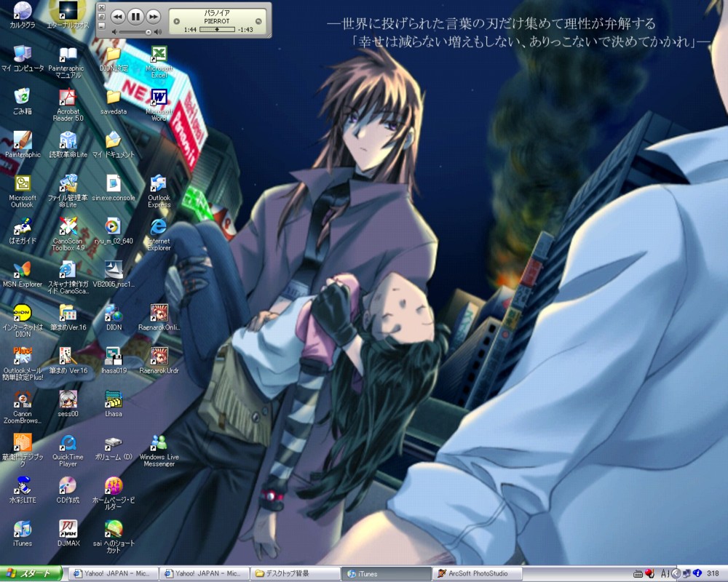728x582 pixels.
Task: Open スキャナ操作ガイド CanoScan shortcut
Action: tap(68, 278)
